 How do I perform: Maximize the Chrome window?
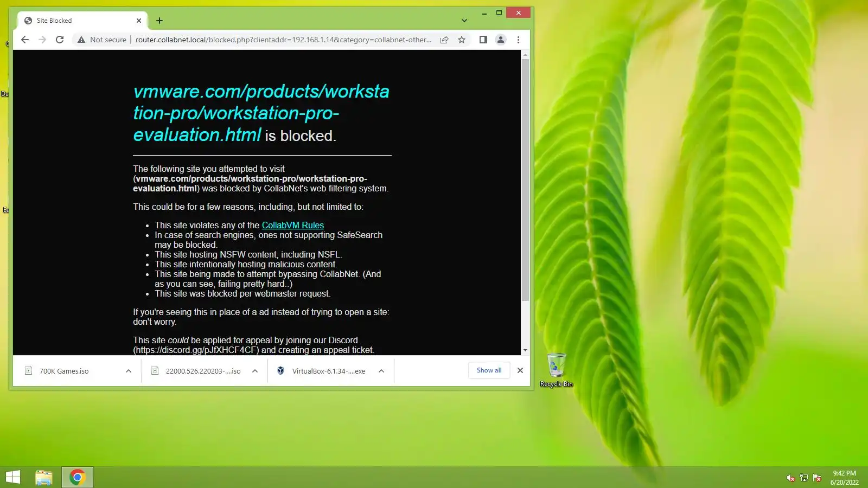click(x=499, y=12)
